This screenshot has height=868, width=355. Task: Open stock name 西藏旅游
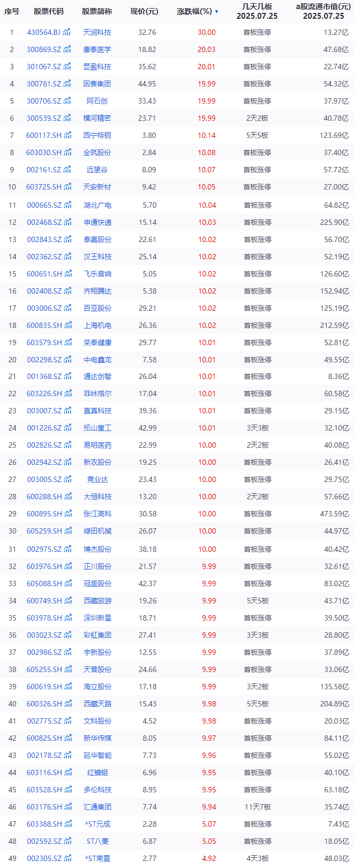pos(98,601)
